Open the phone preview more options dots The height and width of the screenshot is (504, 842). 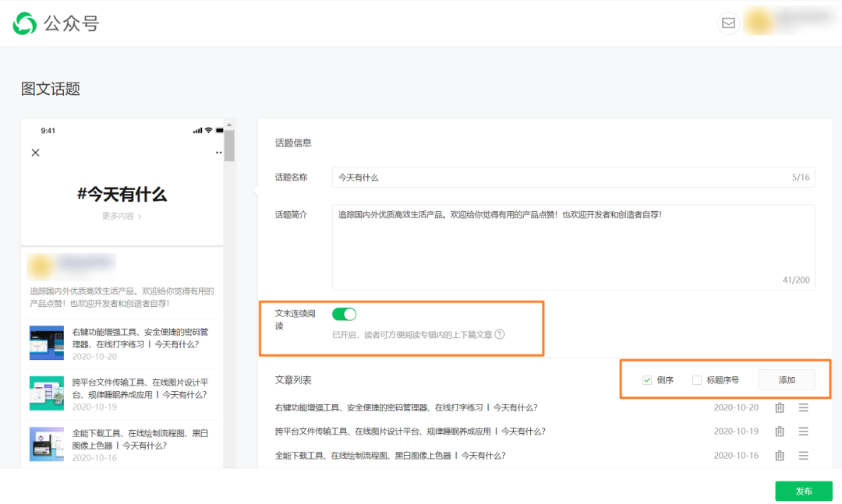[218, 153]
